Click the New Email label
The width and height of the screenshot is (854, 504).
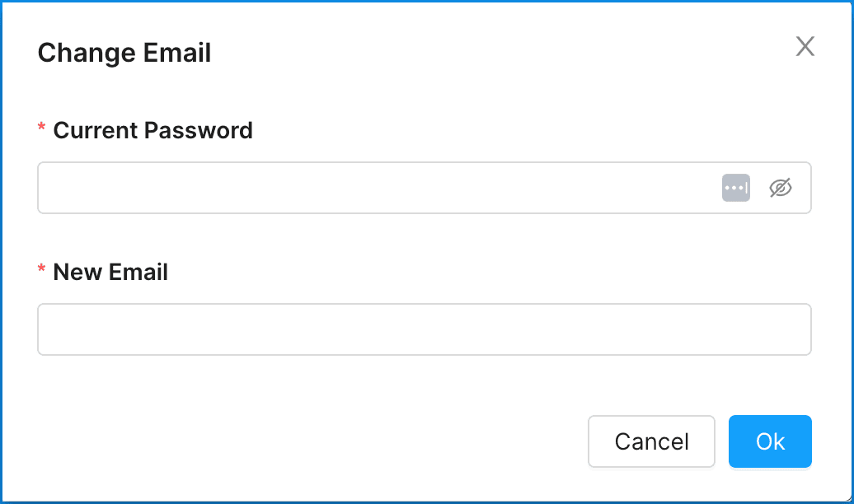tap(110, 273)
